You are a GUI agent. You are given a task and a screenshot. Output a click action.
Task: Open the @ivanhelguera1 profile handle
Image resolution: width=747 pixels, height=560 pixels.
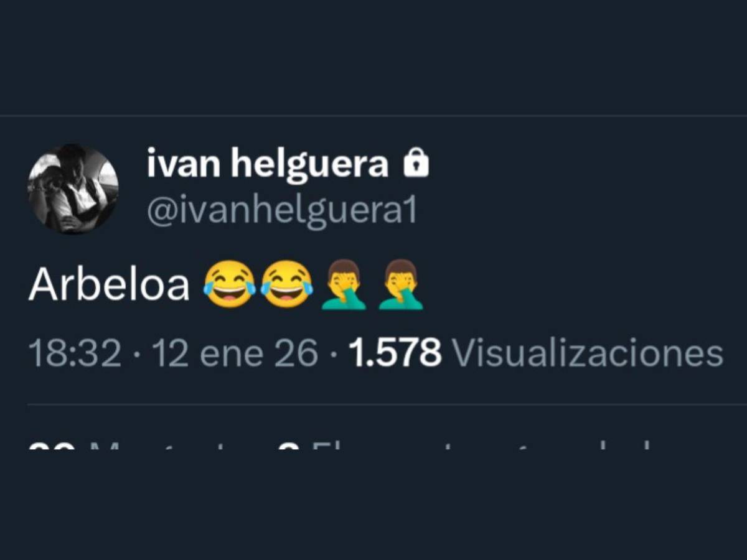click(x=283, y=208)
